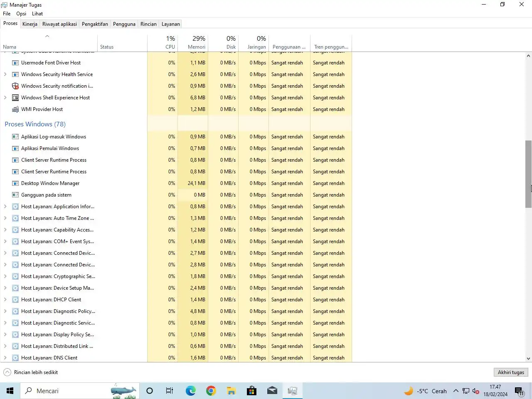
Task: Switch to the Pengguna tab
Action: click(124, 24)
